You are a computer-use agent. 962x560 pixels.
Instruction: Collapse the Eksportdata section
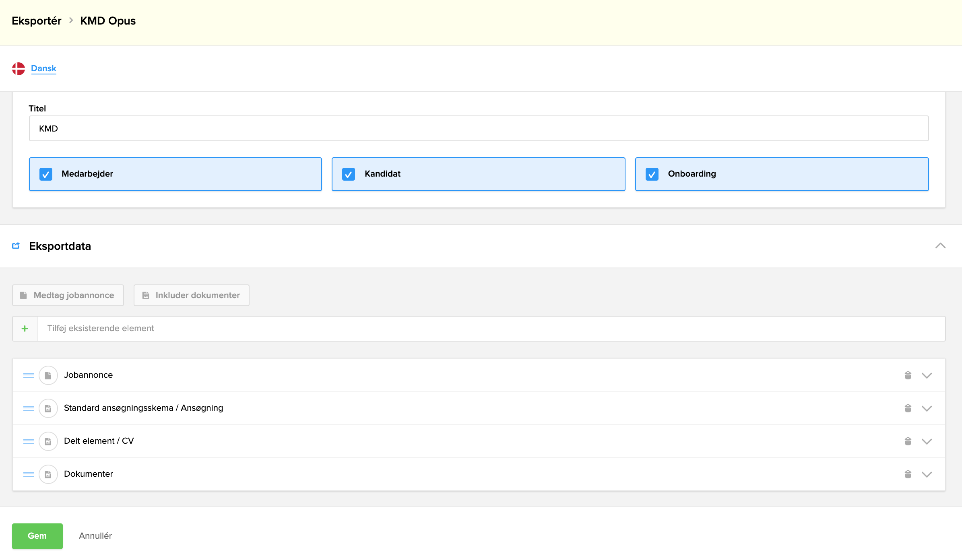point(940,246)
